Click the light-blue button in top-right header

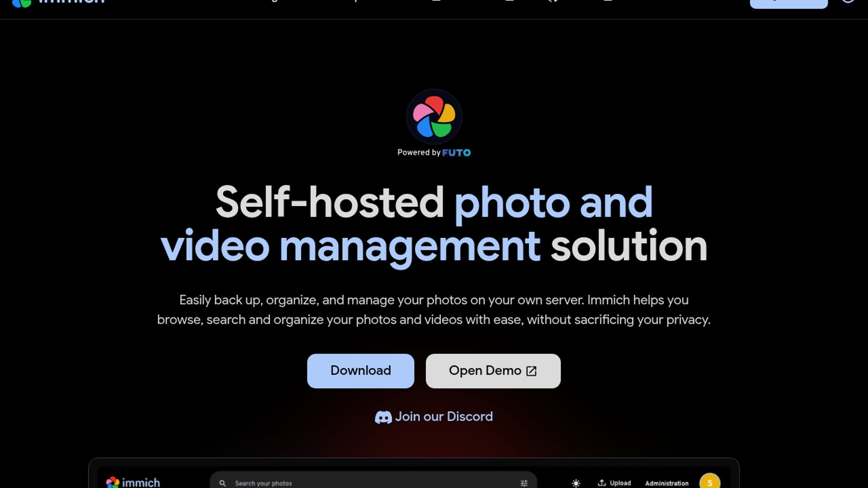(788, 4)
